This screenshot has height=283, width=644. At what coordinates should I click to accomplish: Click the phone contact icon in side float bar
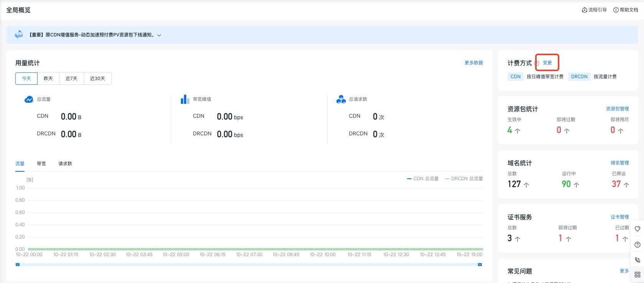click(x=637, y=260)
